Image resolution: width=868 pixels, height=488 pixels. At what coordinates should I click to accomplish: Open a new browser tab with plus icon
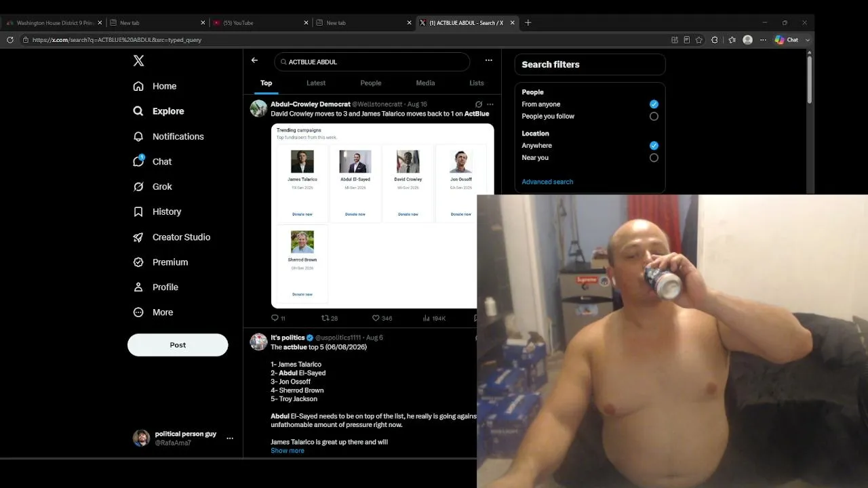(x=528, y=22)
